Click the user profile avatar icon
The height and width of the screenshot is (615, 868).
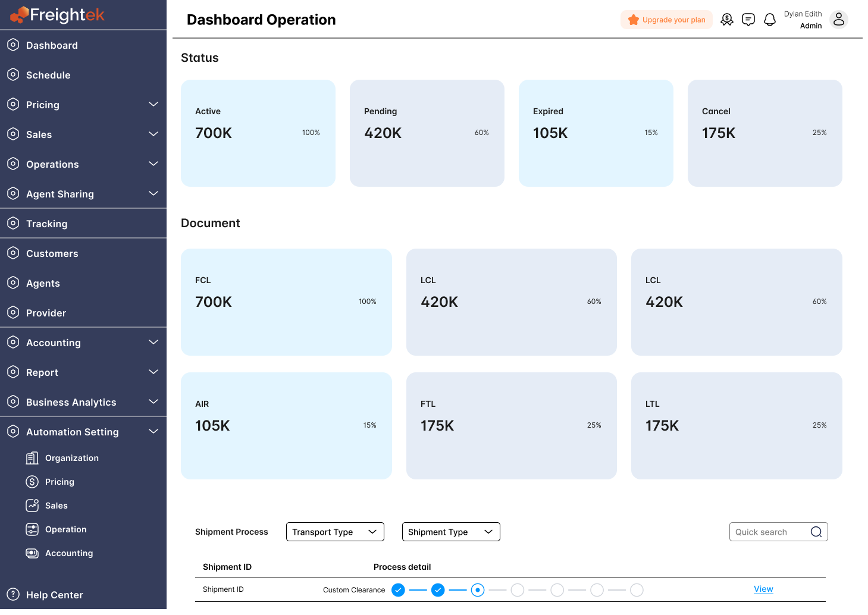pyautogui.click(x=839, y=19)
